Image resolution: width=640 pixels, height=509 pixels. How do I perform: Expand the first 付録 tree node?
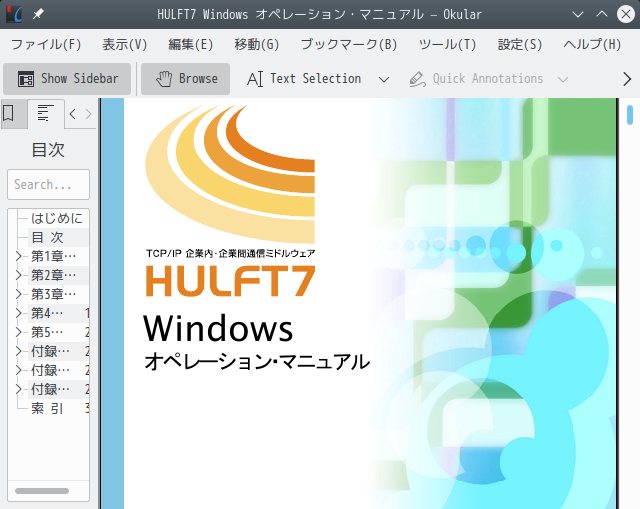coord(18,351)
